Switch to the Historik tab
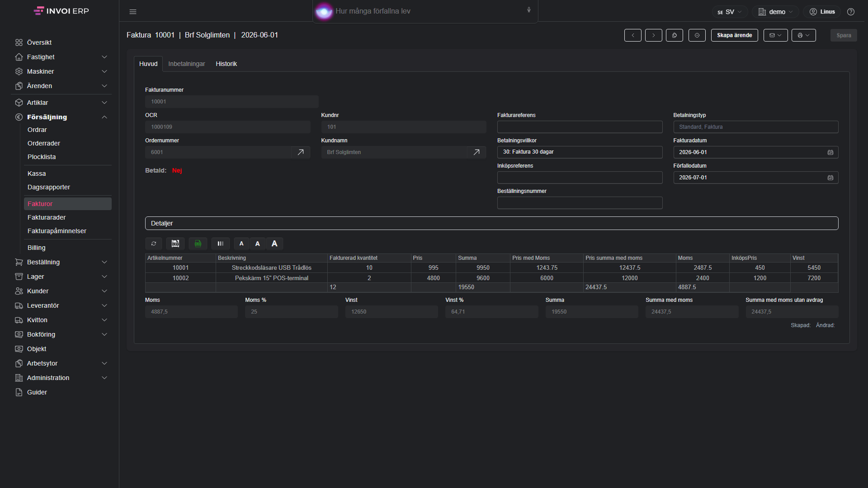This screenshot has width=868, height=488. point(226,64)
